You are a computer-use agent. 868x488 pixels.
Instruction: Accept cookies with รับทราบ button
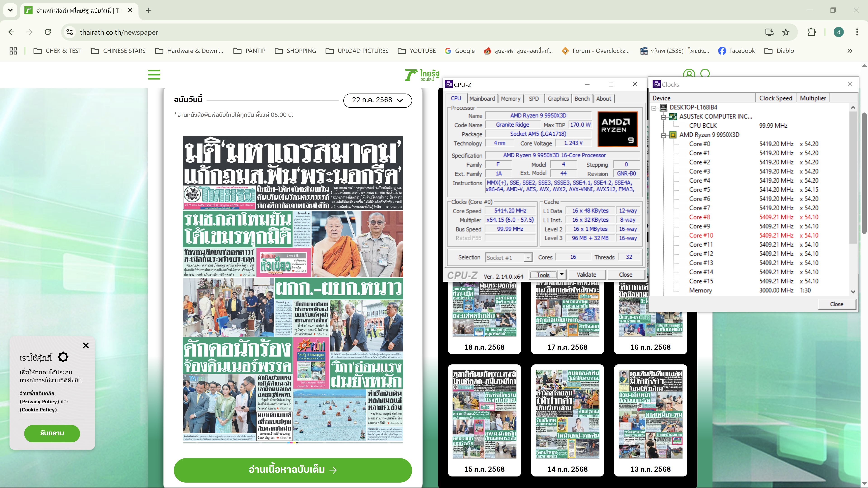[x=52, y=433]
